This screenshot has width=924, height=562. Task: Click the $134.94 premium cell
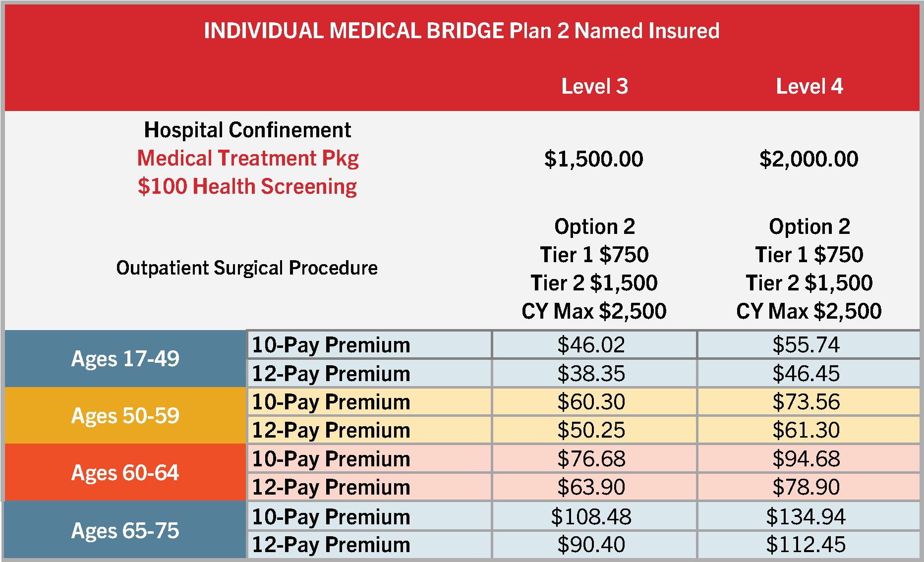pos(806,516)
